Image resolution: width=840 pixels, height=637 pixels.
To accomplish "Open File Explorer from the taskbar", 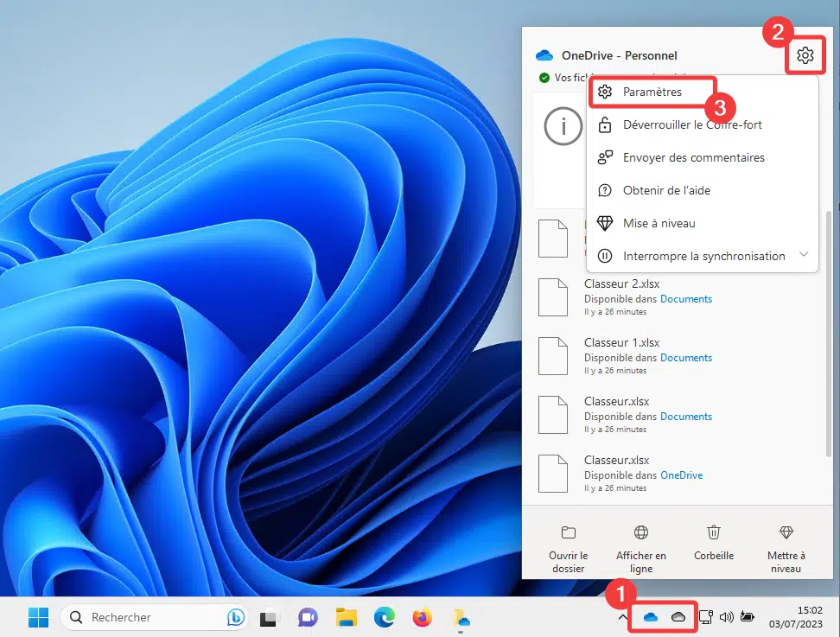I will [346, 617].
